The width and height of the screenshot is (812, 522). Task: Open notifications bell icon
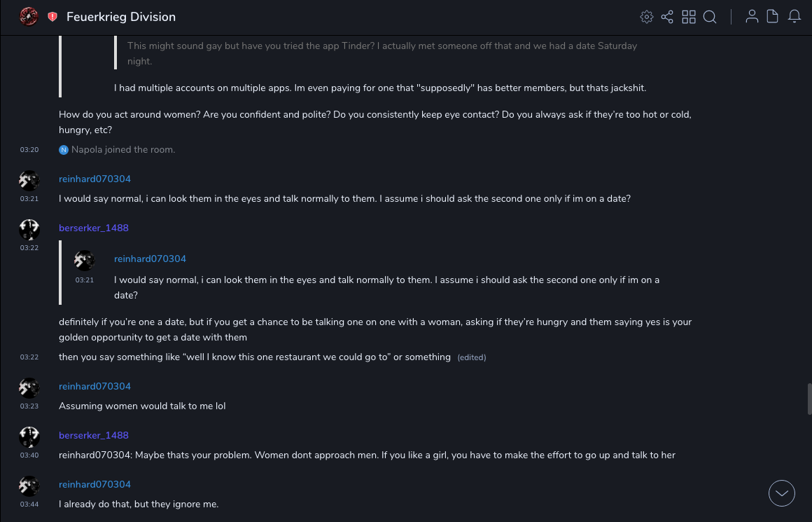click(x=794, y=17)
